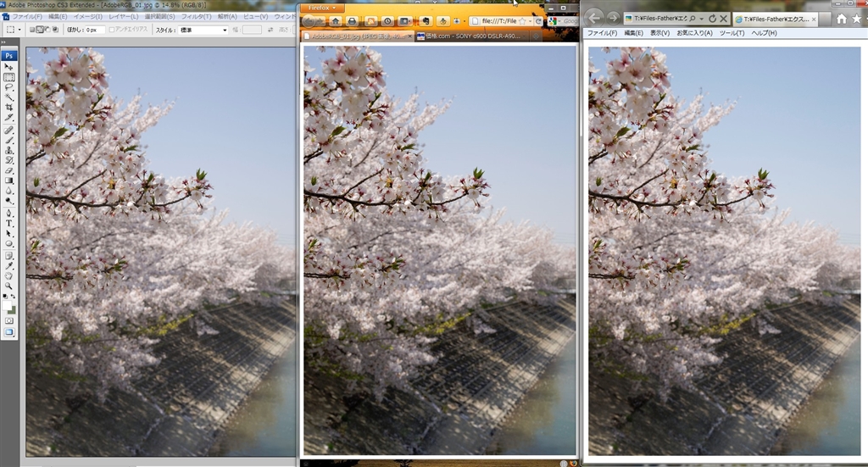Select the Path Selection tool

[8, 234]
